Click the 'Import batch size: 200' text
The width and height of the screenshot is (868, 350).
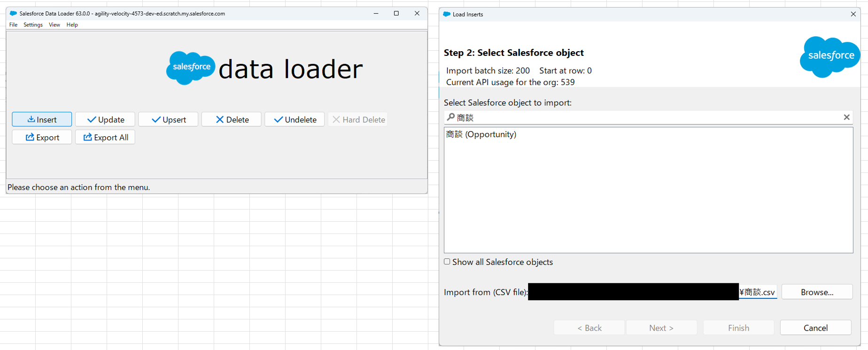click(488, 70)
